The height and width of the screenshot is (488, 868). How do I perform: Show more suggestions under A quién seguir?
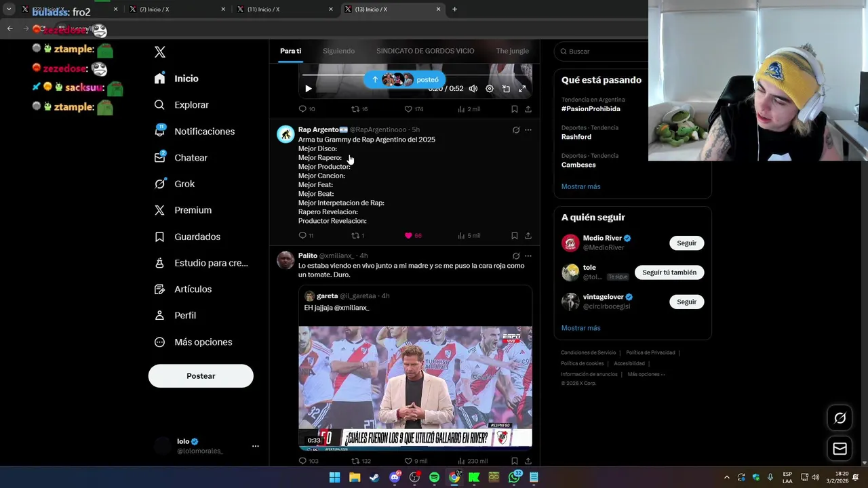pyautogui.click(x=580, y=328)
